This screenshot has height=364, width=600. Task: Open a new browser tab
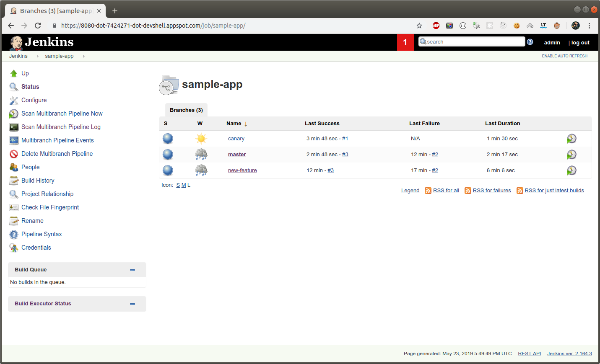pyautogui.click(x=114, y=11)
